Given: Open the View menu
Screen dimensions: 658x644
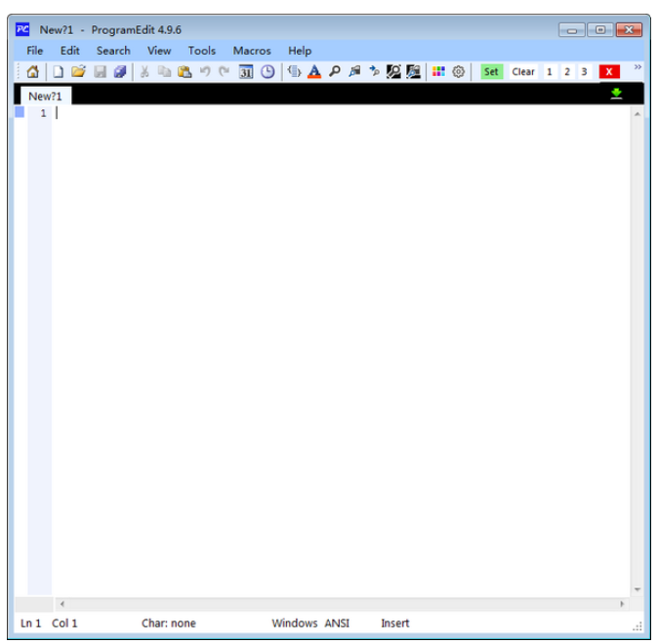Looking at the screenshot, I should [159, 51].
